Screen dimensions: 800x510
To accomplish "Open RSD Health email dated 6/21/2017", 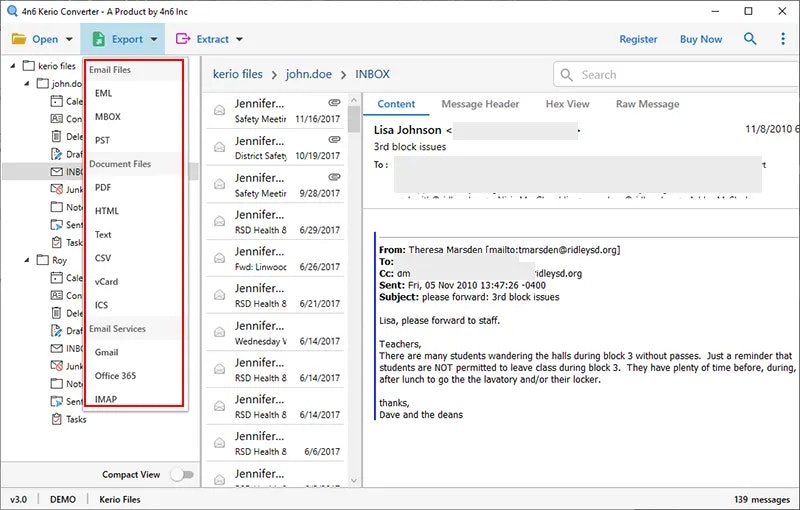I will click(x=276, y=295).
